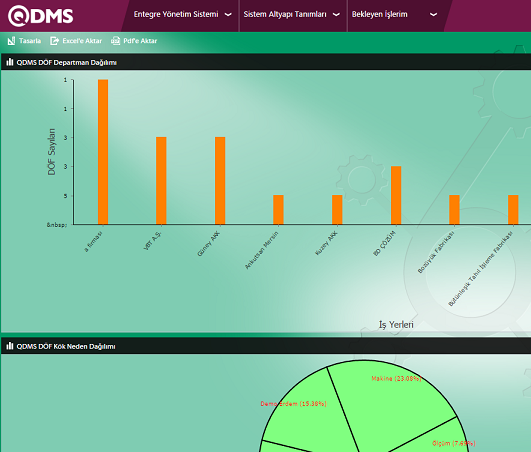531x452 pixels.
Task: Click the orange bar for Ankuttan Mersin
Action: coord(278,210)
